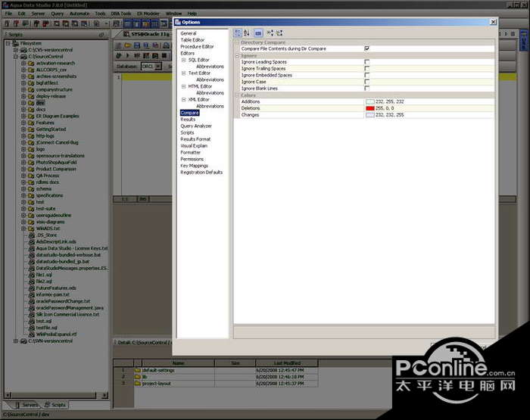Click the Filesystem root icon
Screen dimensions: 530x420
(x=16, y=43)
